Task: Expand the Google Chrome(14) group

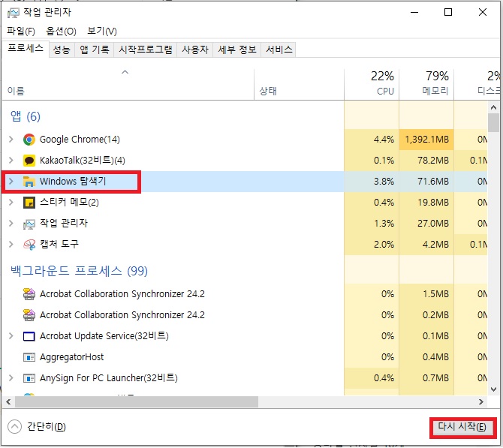Action: 11,139
